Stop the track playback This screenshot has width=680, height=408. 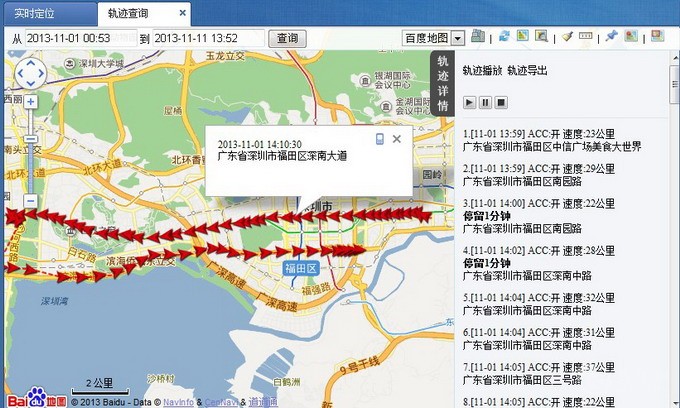coord(501,102)
